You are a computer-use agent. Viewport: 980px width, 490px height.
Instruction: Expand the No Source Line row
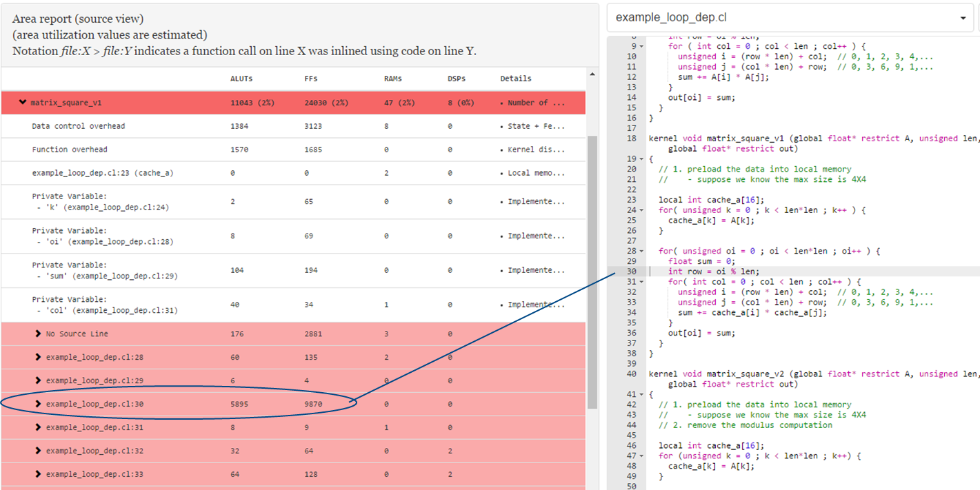[39, 334]
